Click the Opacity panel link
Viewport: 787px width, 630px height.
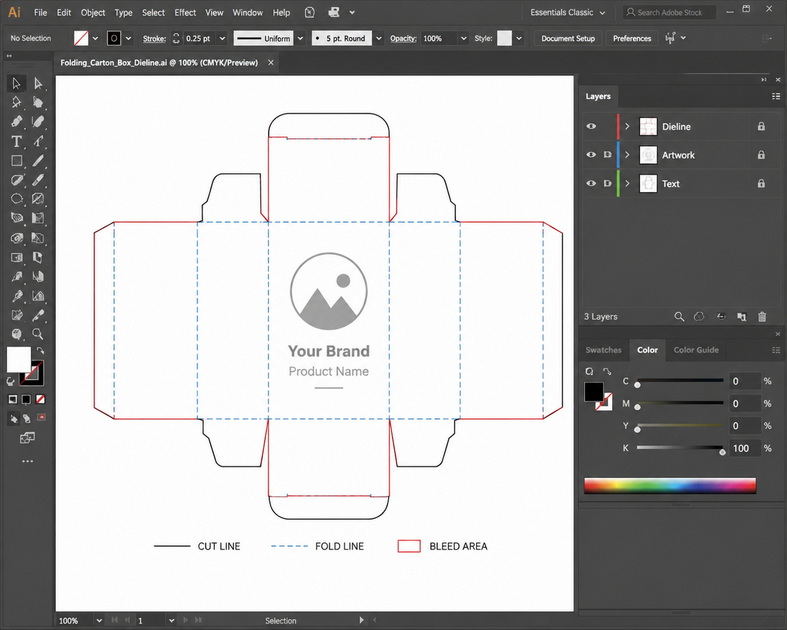(403, 38)
